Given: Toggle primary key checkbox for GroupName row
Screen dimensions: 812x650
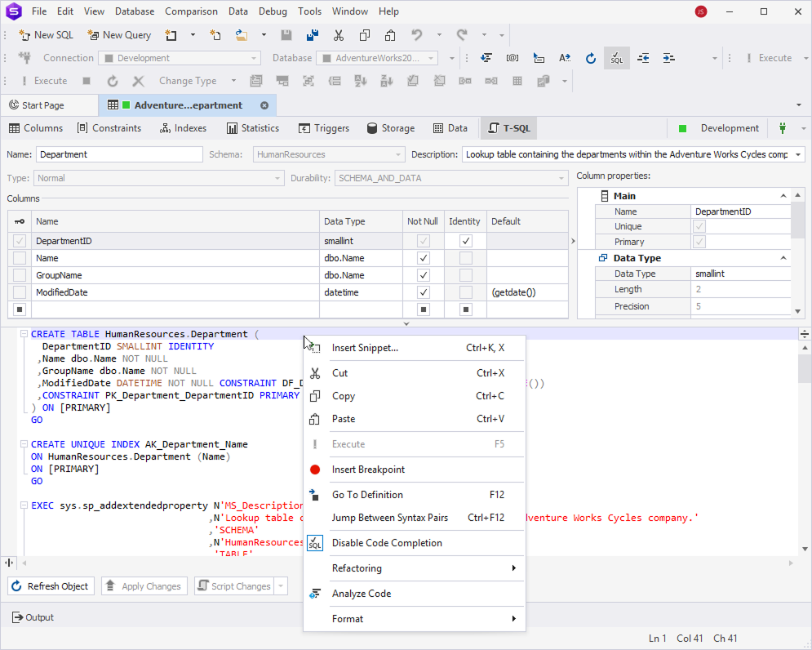Looking at the screenshot, I should pyautogui.click(x=19, y=274).
